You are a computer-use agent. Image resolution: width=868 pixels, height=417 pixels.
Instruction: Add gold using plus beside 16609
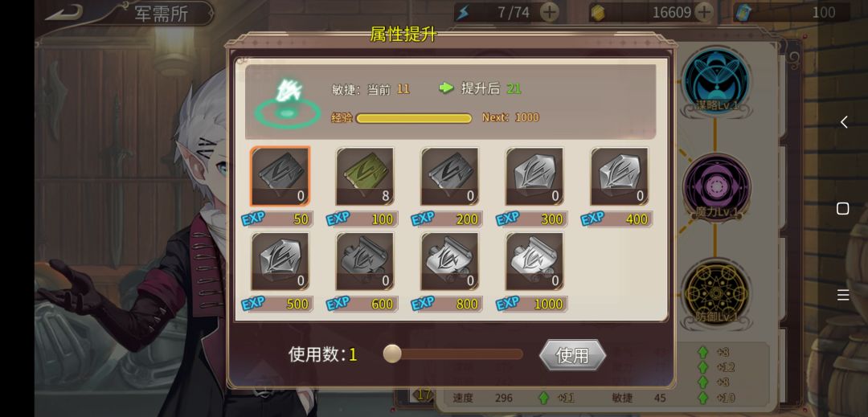tap(703, 12)
